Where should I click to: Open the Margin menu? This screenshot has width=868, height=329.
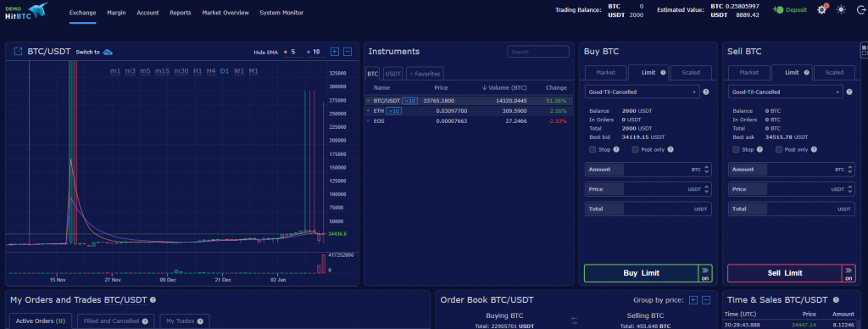pos(116,13)
